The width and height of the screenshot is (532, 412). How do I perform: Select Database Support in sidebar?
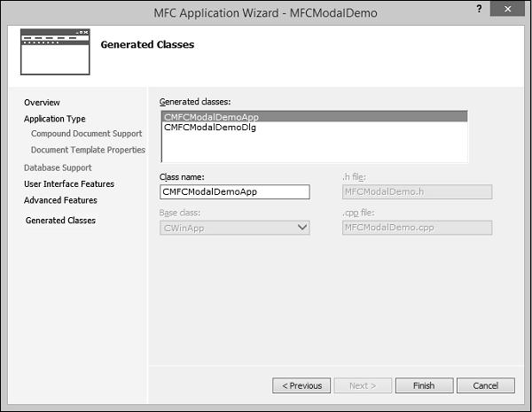(58, 167)
